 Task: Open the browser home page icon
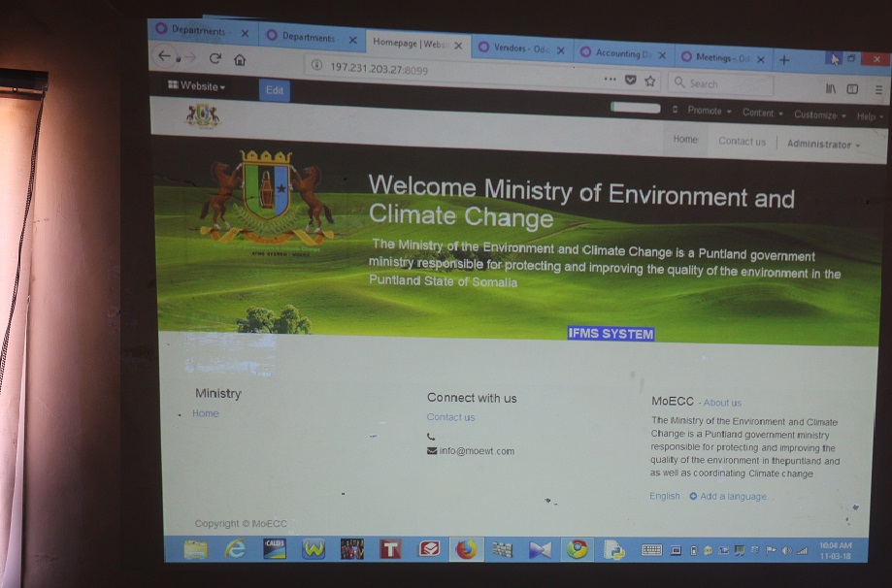240,60
